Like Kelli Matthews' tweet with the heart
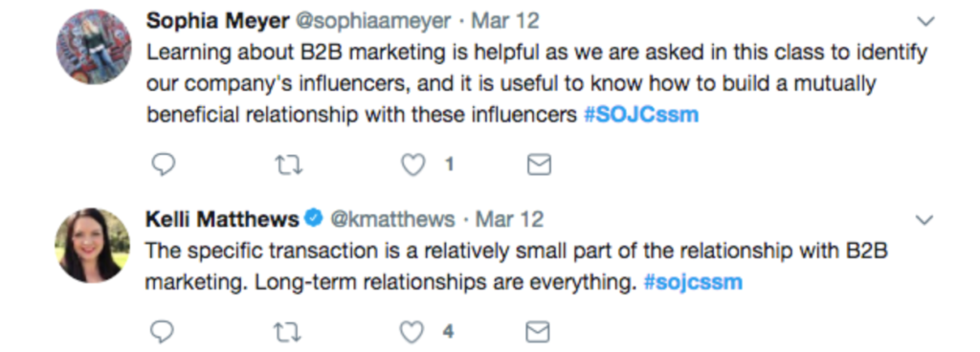This screenshot has height=352, width=980. (412, 332)
